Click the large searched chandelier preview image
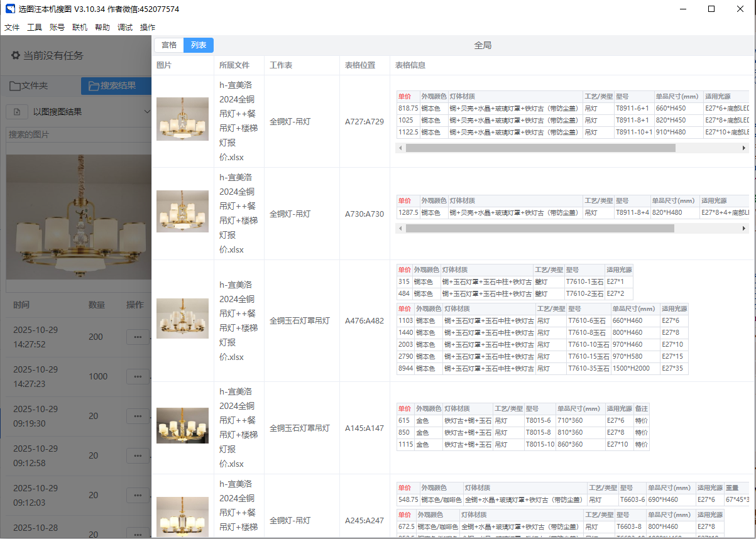The height and width of the screenshot is (539, 756). click(x=79, y=217)
